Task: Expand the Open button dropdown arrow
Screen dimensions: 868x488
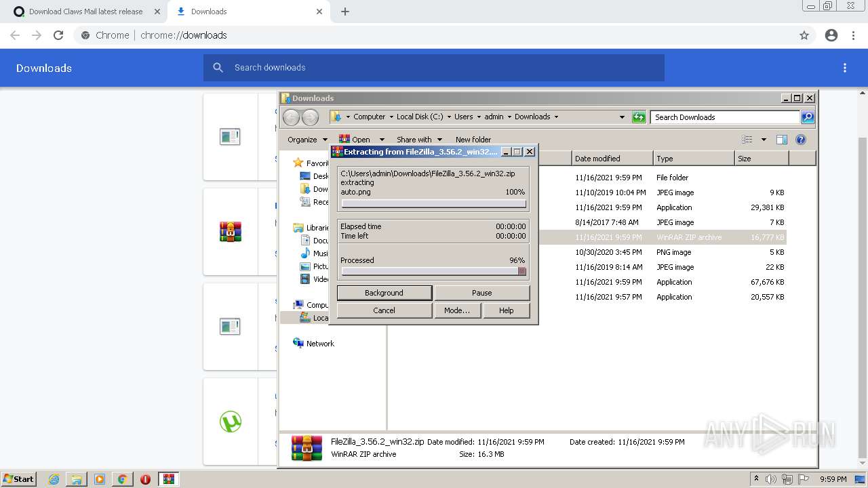Action: click(382, 140)
